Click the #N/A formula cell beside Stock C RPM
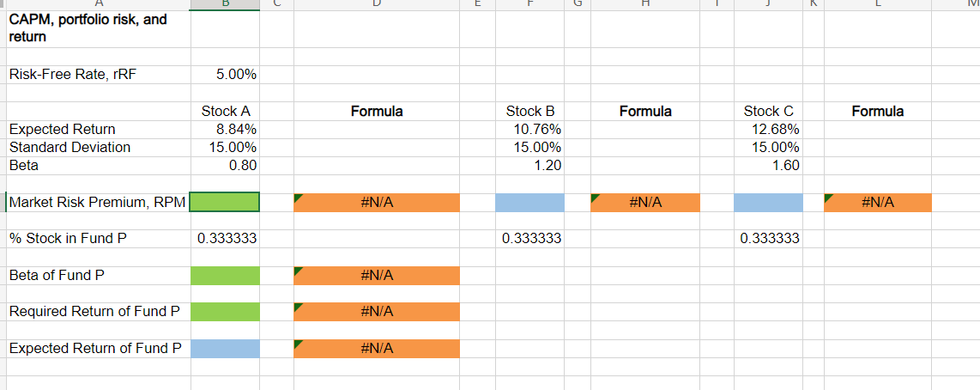The image size is (980, 390). [878, 203]
